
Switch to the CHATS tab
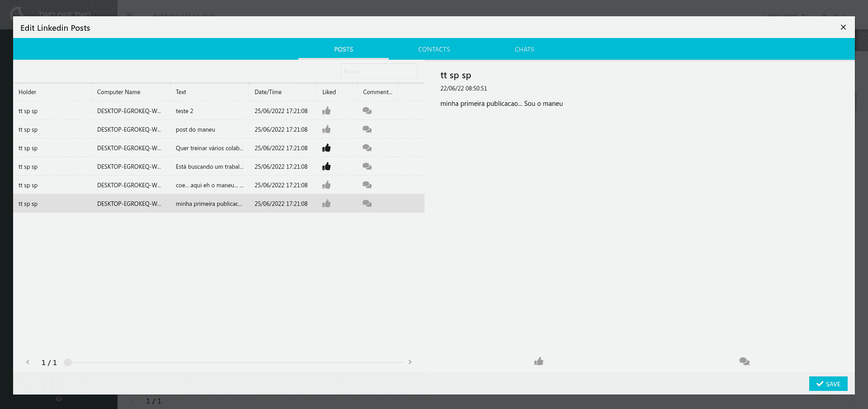[x=524, y=49]
